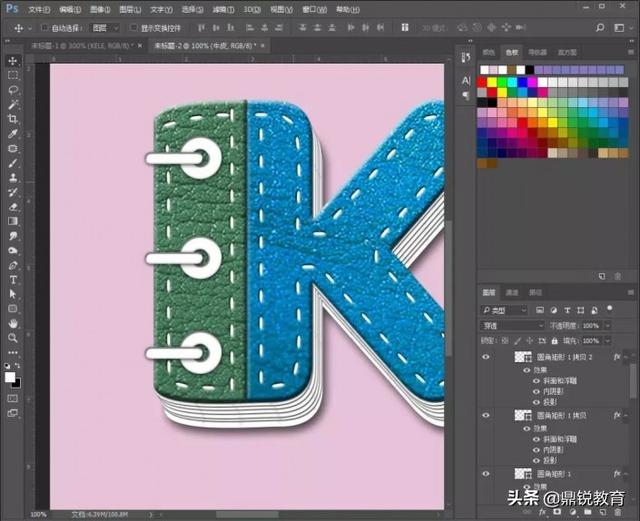Toggle the layer filter on/off switch

click(x=609, y=309)
